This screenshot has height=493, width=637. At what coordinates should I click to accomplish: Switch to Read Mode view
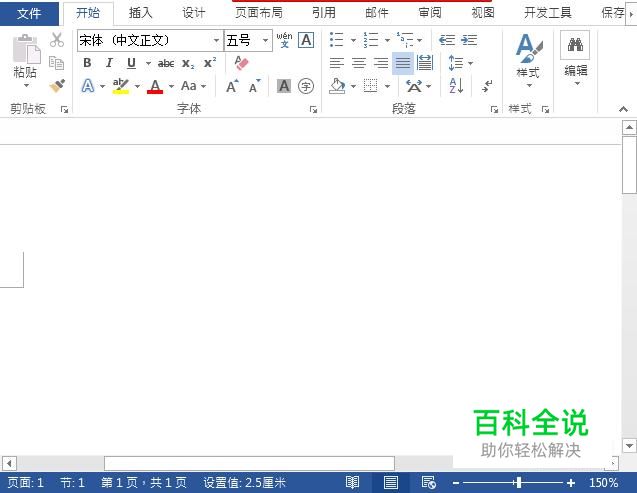tap(352, 482)
